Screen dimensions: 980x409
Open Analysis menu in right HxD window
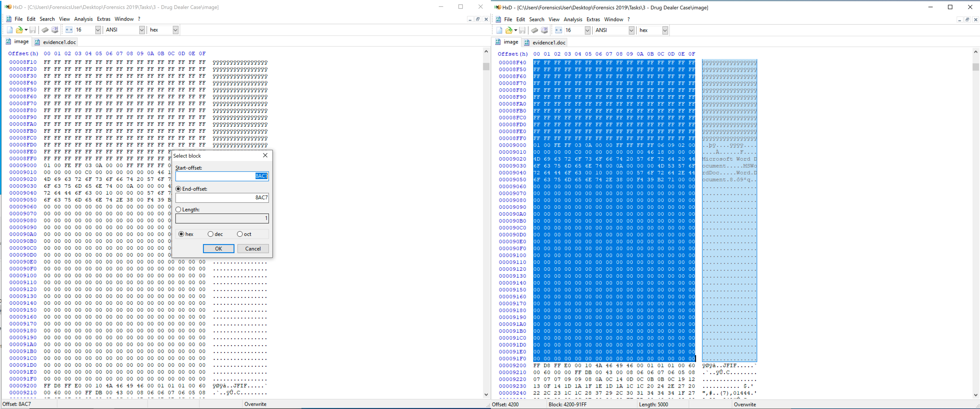572,19
